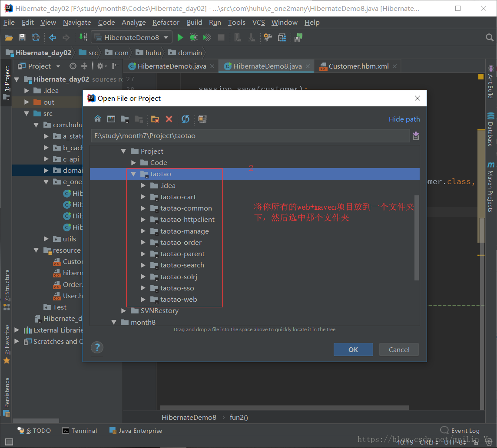Switch to HibernateDemo6.java tab
497x448 pixels.
click(172, 66)
